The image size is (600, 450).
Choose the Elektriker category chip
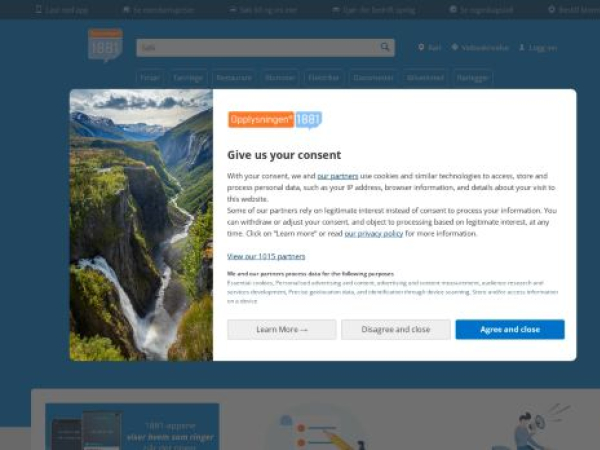coord(324,78)
